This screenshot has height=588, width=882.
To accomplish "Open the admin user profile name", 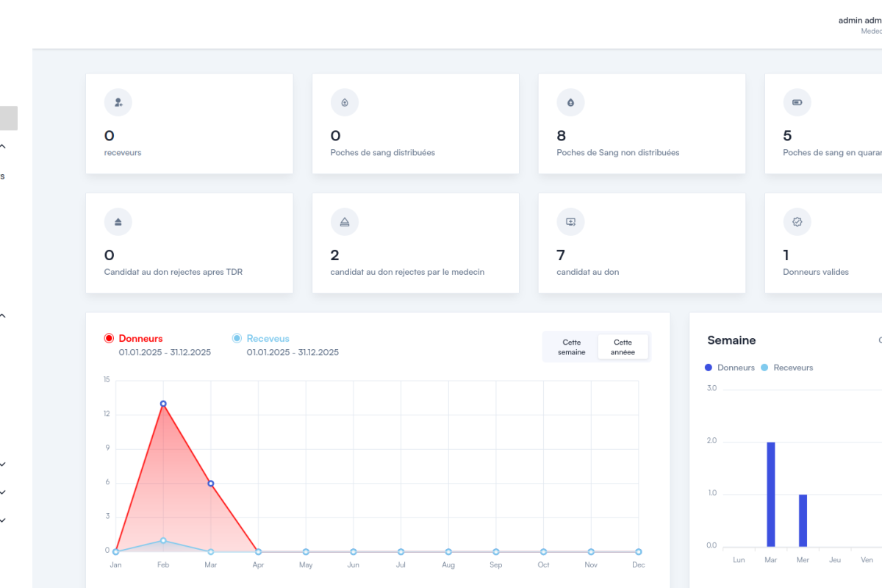I will [x=859, y=21].
